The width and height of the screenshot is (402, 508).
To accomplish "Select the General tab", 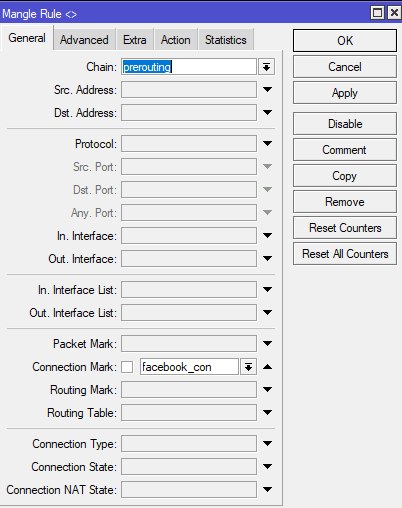I will (27, 38).
